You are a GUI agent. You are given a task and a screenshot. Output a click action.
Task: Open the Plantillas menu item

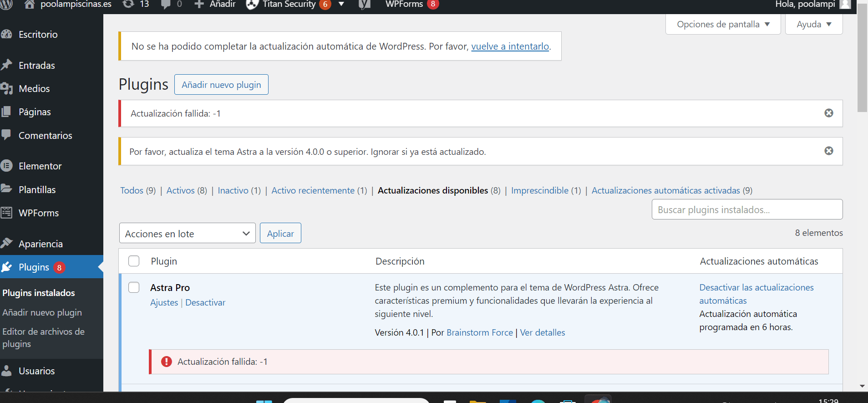point(37,189)
